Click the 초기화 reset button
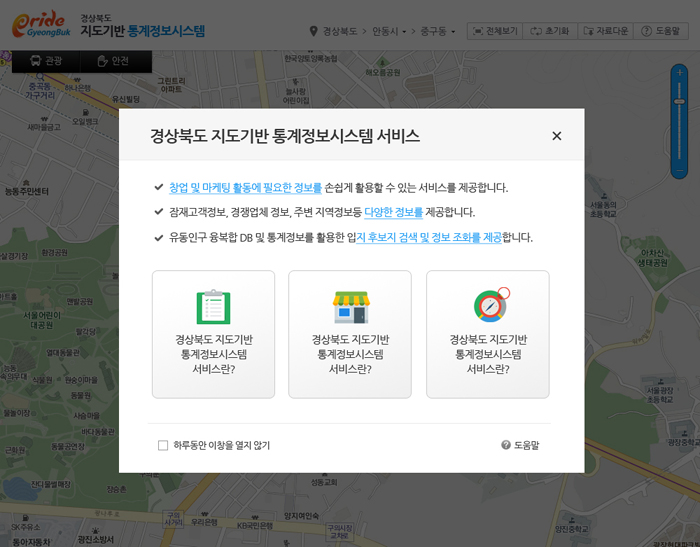Image resolution: width=700 pixels, height=547 pixels. [550, 31]
